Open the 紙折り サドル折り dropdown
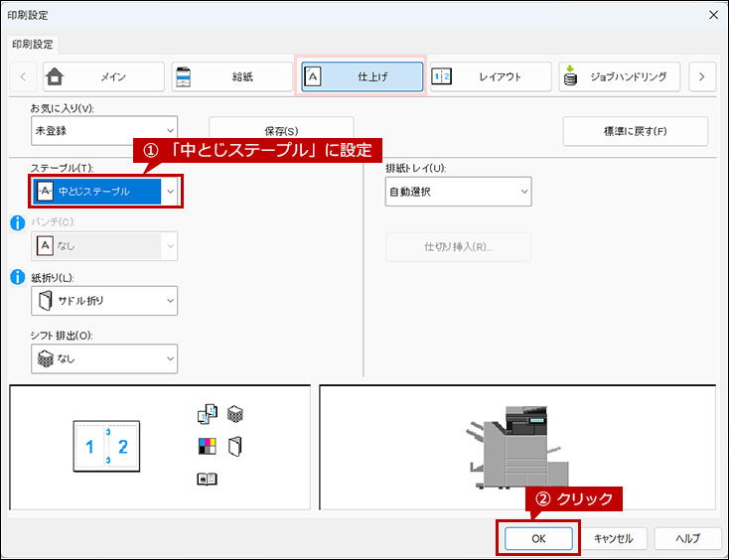Screen dimensions: 729x560 point(104,301)
